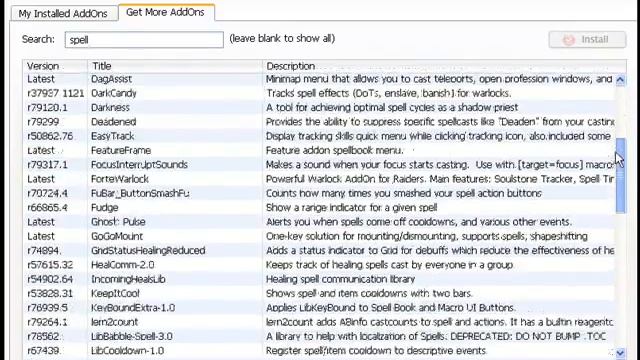Screen dimensions: 640x360
Task: Click 'Feature addon spellbook menu' description
Action: click(334, 151)
